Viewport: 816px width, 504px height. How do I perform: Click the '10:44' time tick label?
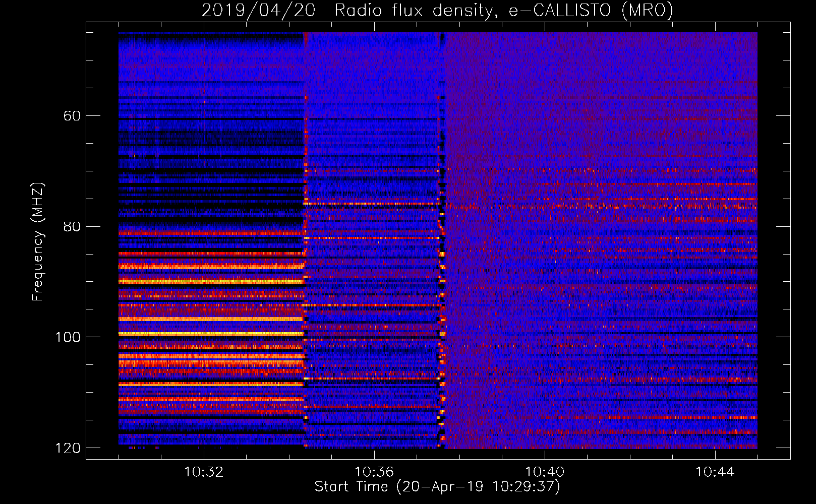pyautogui.click(x=715, y=472)
